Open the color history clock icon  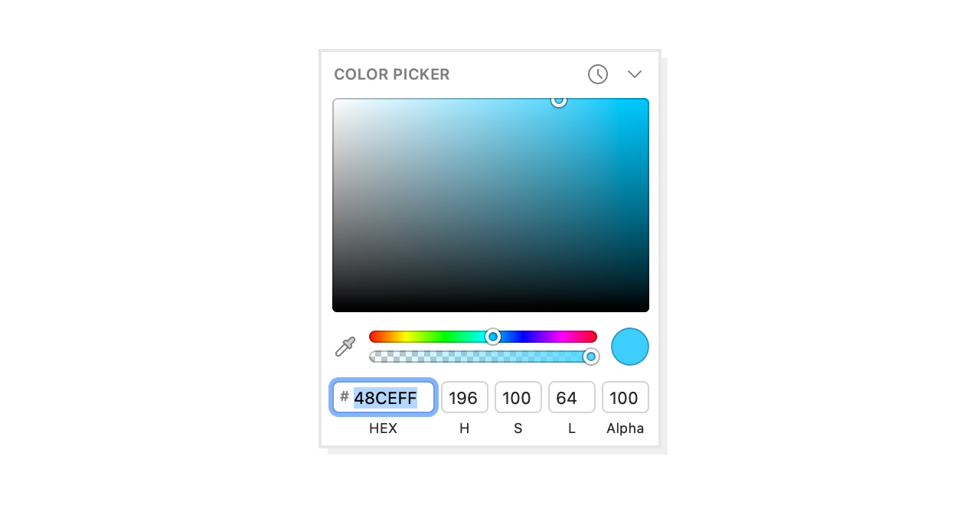598,74
